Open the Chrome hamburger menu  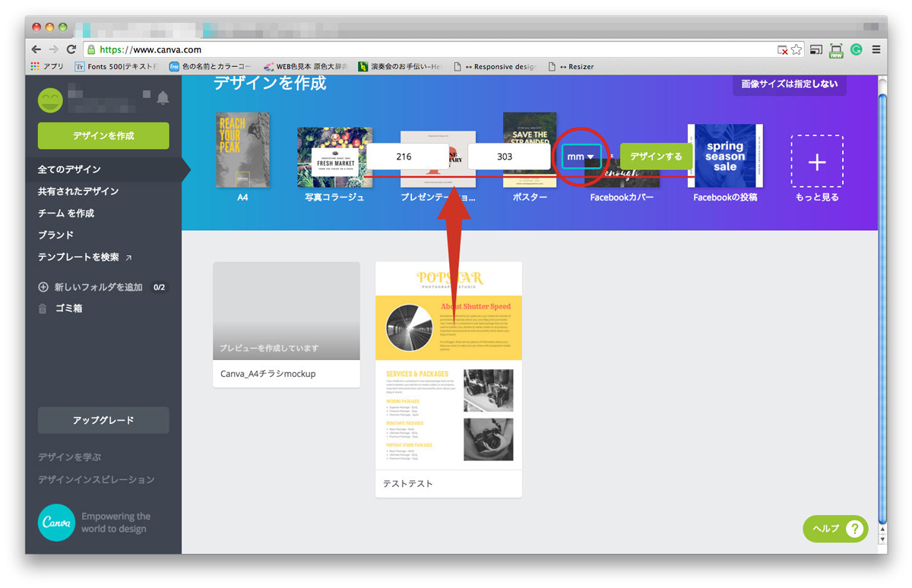coord(876,49)
